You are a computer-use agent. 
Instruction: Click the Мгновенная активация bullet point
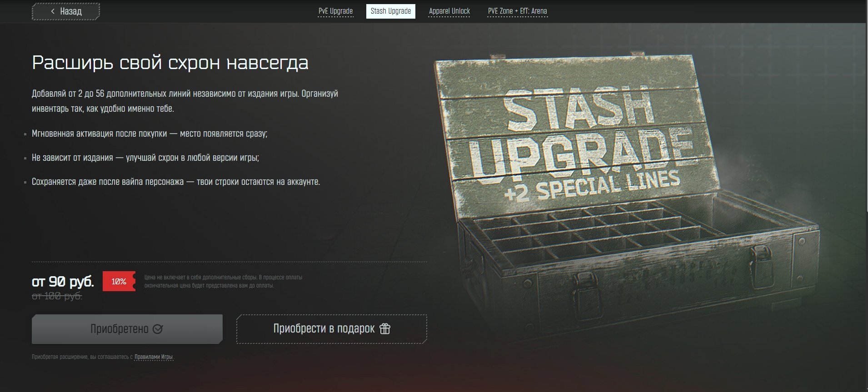click(150, 134)
